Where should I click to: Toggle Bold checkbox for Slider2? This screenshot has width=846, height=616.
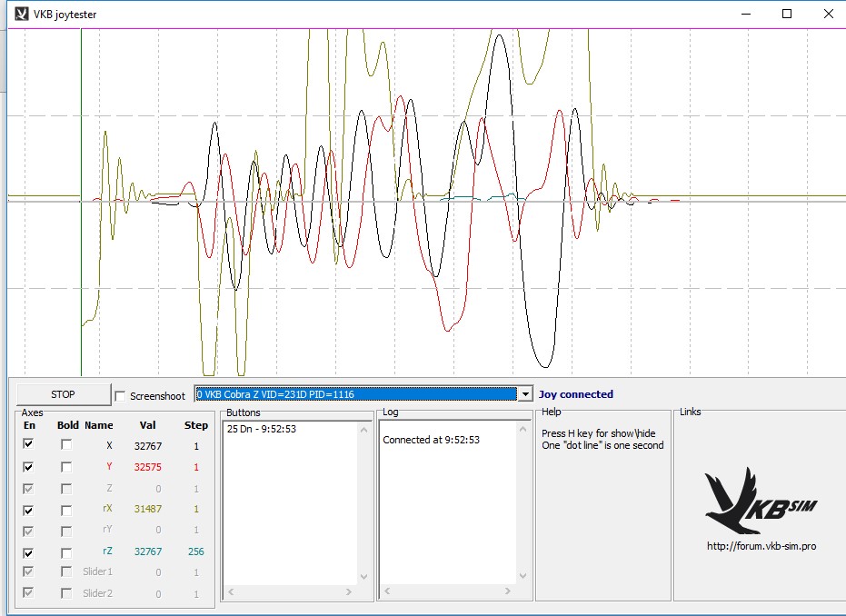(x=66, y=593)
